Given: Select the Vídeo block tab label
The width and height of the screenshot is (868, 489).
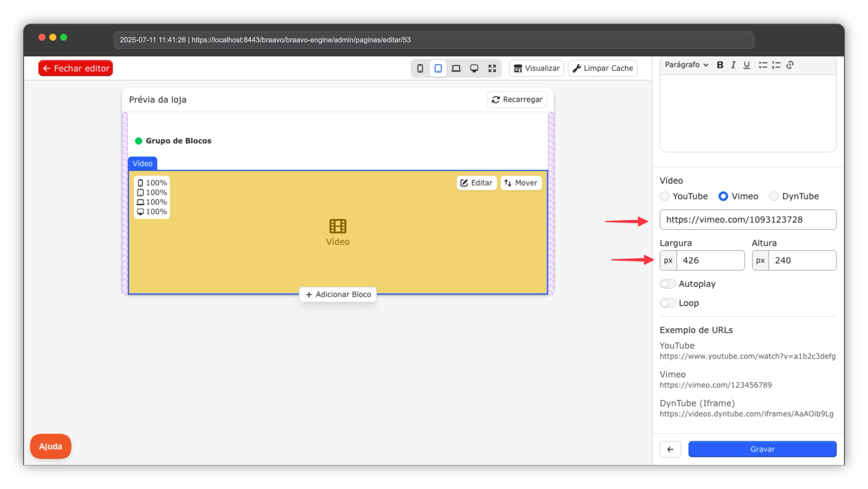Looking at the screenshot, I should point(142,164).
